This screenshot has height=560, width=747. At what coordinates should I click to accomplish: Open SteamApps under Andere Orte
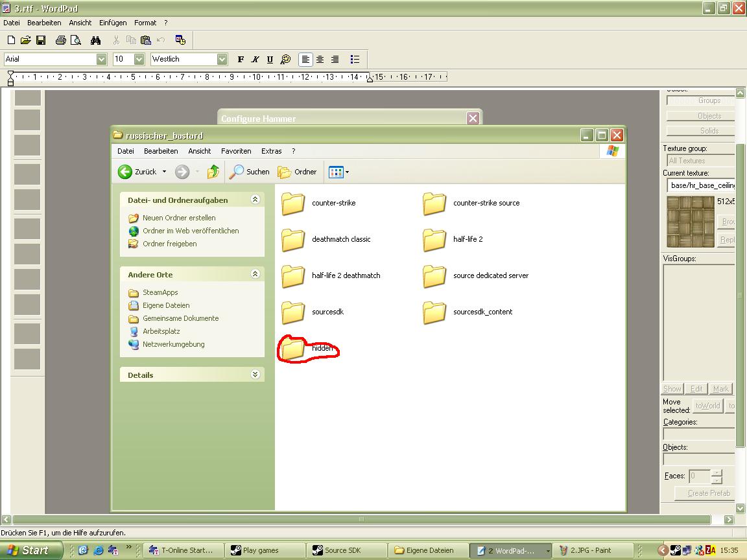160,292
